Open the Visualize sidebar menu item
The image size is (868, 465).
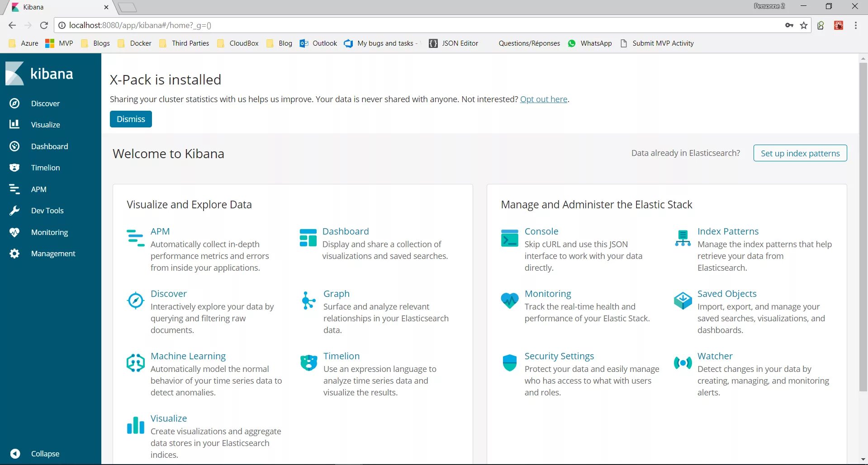(45, 125)
